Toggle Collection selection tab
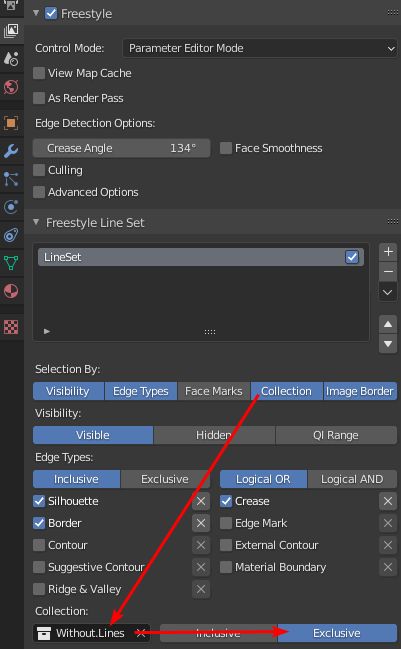This screenshot has height=649, width=401. pos(286,391)
